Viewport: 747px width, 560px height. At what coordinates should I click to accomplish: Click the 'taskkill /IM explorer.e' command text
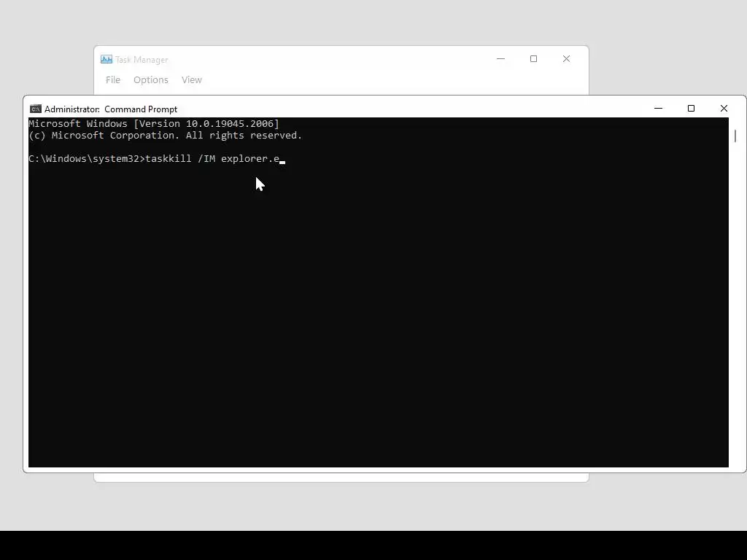pos(212,158)
